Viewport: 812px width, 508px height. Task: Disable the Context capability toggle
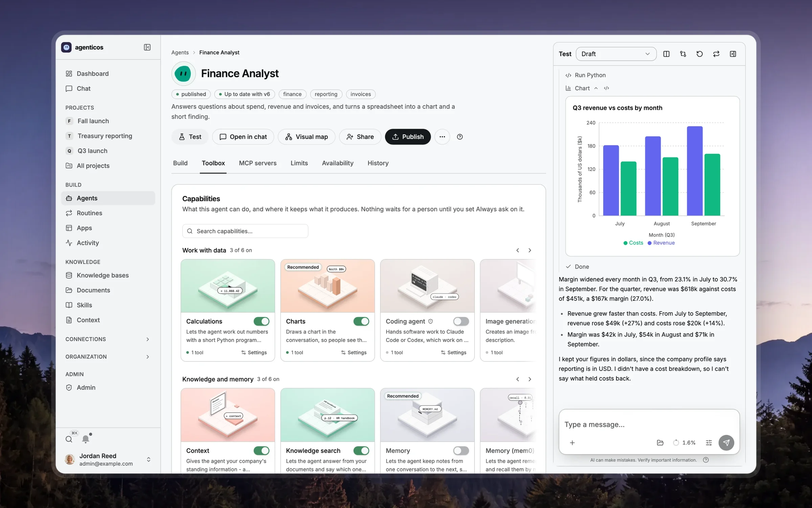pos(261,450)
